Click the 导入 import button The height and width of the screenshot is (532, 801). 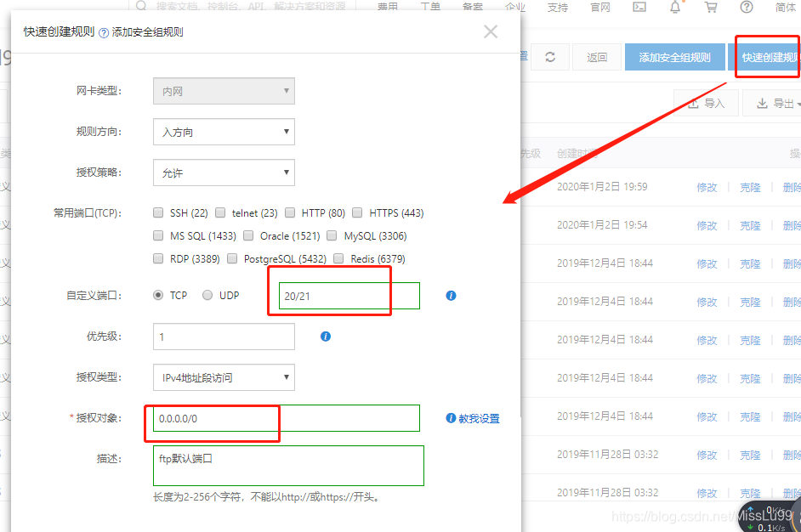706,103
